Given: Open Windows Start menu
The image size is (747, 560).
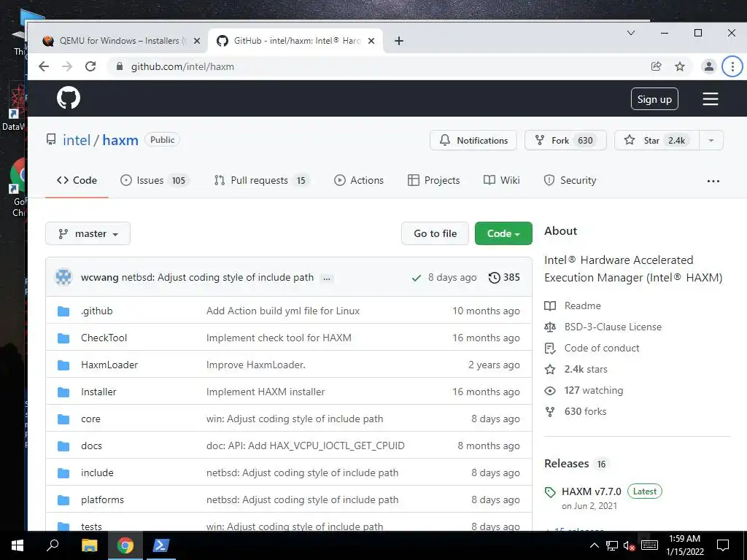Looking at the screenshot, I should tap(18, 545).
